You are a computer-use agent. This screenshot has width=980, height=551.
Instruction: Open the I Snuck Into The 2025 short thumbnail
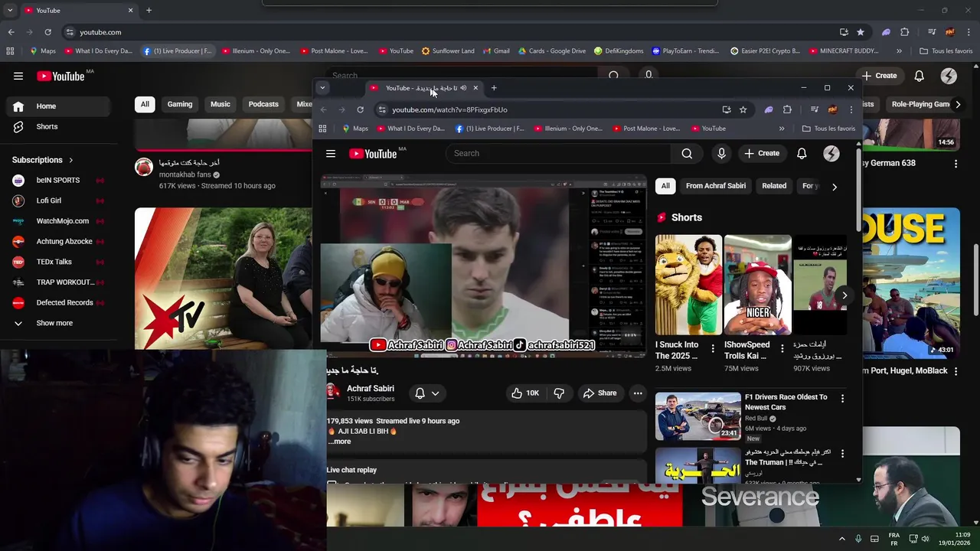tap(688, 285)
